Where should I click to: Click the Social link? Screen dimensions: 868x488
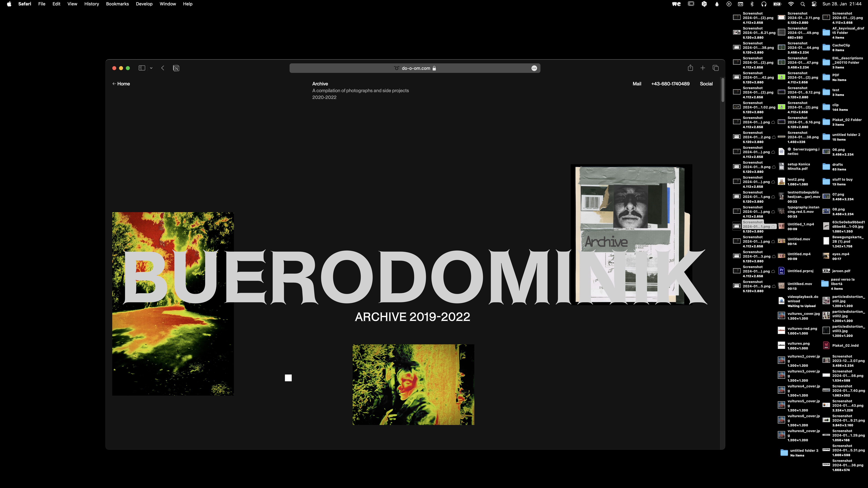pyautogui.click(x=706, y=84)
